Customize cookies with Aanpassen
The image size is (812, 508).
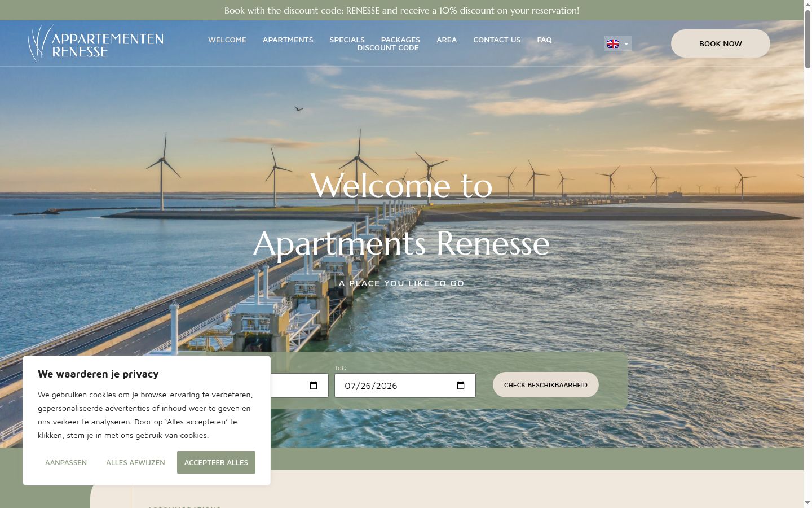(66, 462)
